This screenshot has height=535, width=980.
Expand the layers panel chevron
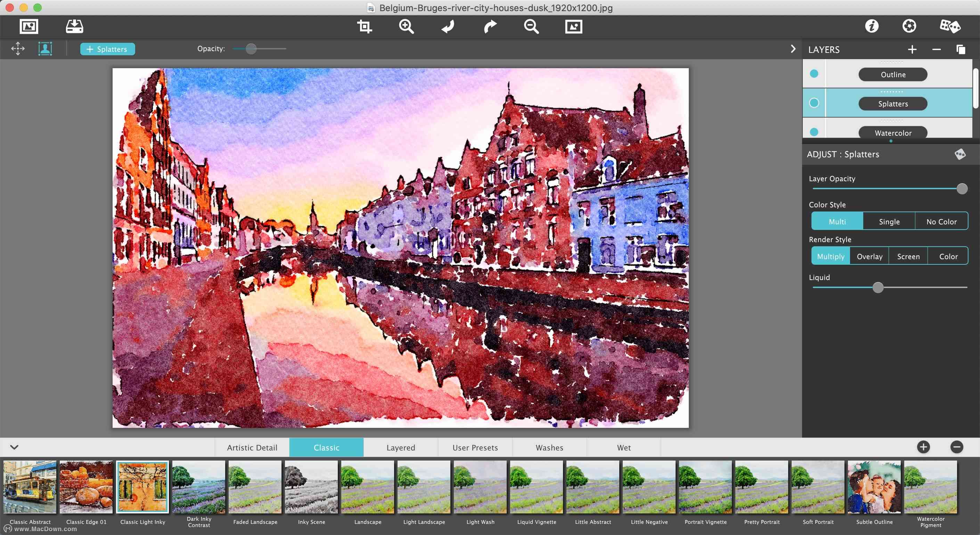793,49
